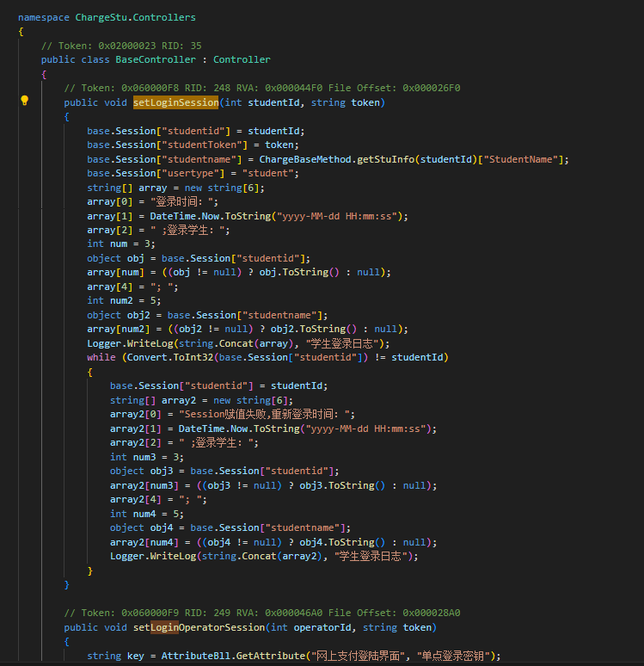Click Convert.ToInt32 in the while condition
Image resolution: width=644 pixels, height=666 pixels.
[169, 357]
